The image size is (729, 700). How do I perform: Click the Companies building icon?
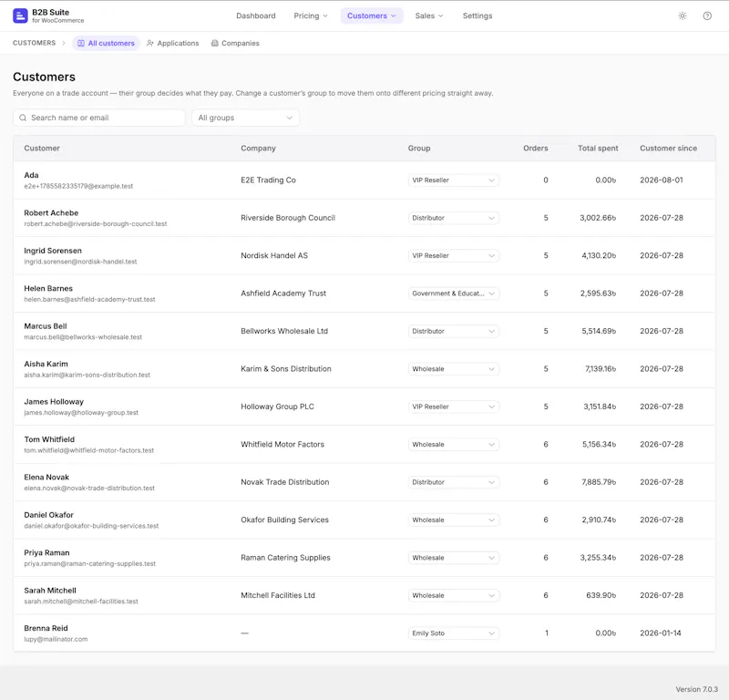tap(215, 43)
